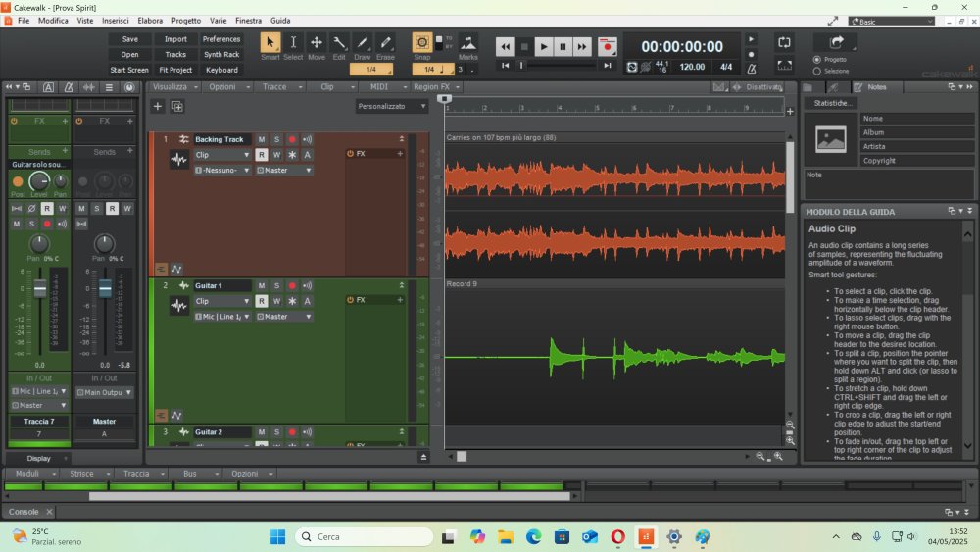
Task: Open Backing Track Clip edit filter dropdown
Action: (221, 154)
